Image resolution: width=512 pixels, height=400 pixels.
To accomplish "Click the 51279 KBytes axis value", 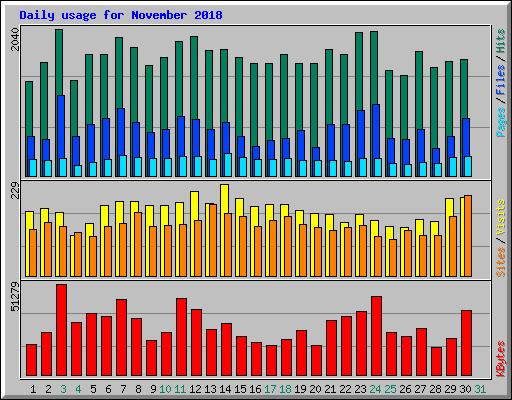I will [x=15, y=297].
